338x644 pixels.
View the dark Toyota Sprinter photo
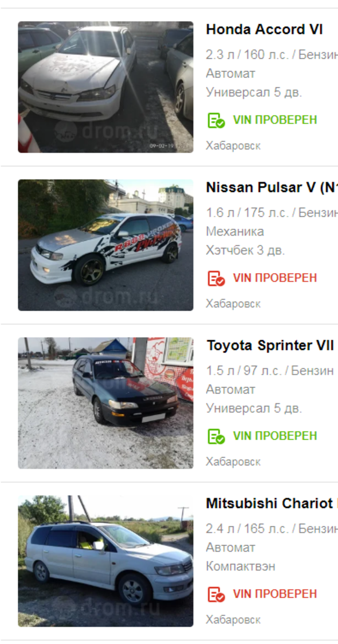[105, 403]
